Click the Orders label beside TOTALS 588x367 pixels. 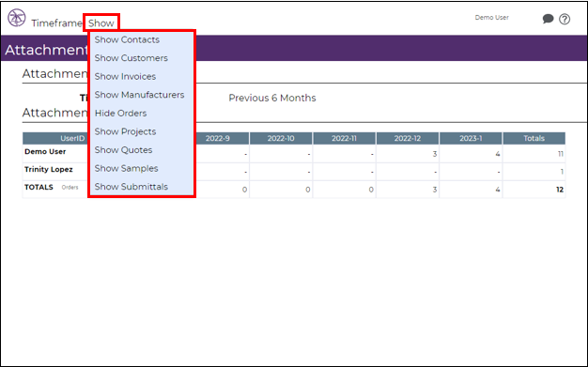click(x=70, y=188)
